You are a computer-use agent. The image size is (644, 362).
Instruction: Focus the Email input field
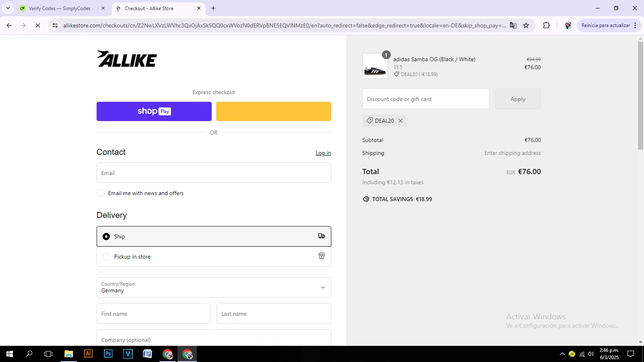(214, 173)
